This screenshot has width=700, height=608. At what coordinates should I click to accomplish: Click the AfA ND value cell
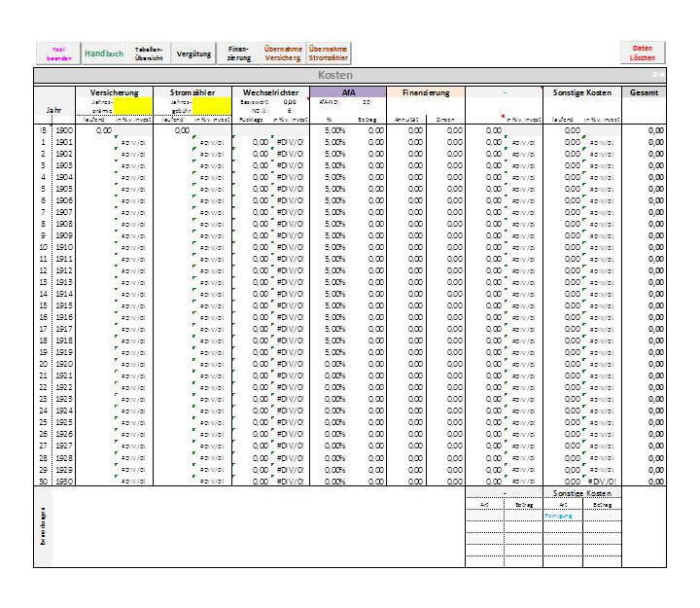366,101
